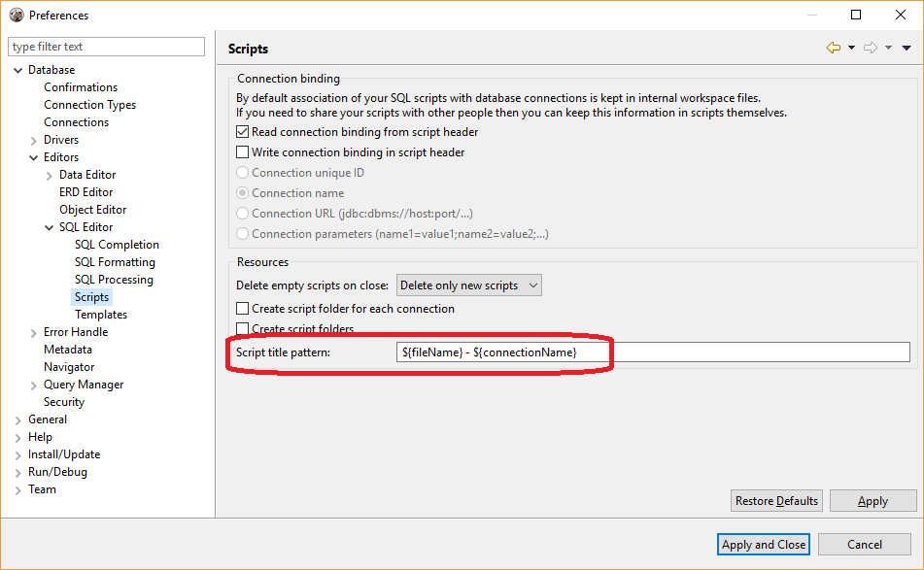Click the Preferences app icon in title bar
The width and height of the screenshot is (924, 570).
[16, 15]
